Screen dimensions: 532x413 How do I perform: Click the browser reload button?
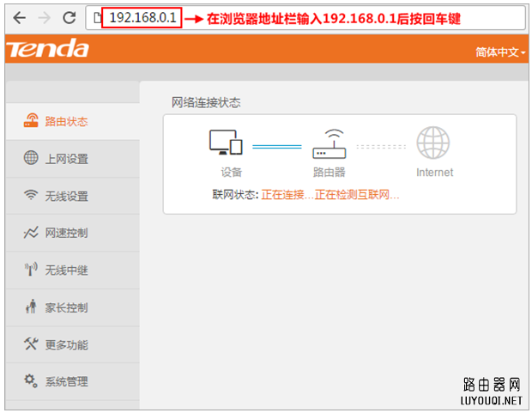click(70, 18)
